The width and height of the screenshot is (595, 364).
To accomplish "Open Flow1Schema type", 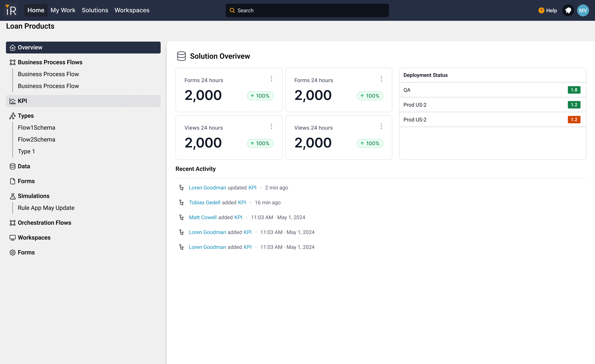I will point(36,128).
